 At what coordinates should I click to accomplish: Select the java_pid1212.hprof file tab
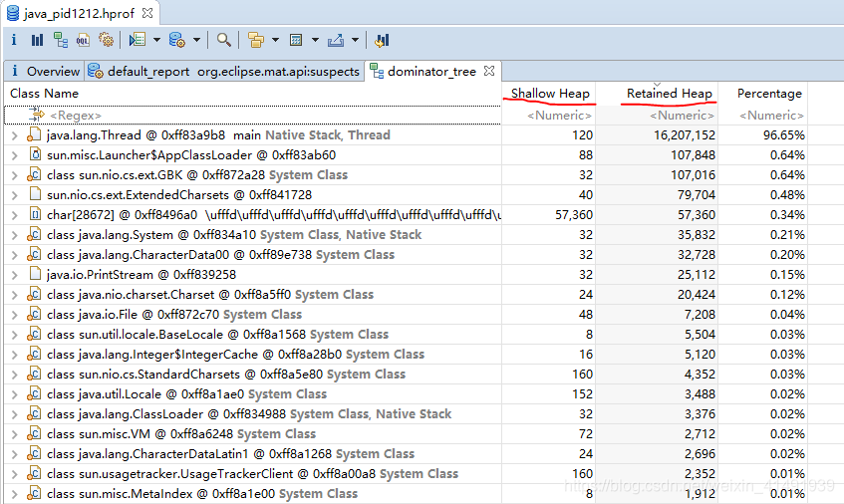coord(79,13)
